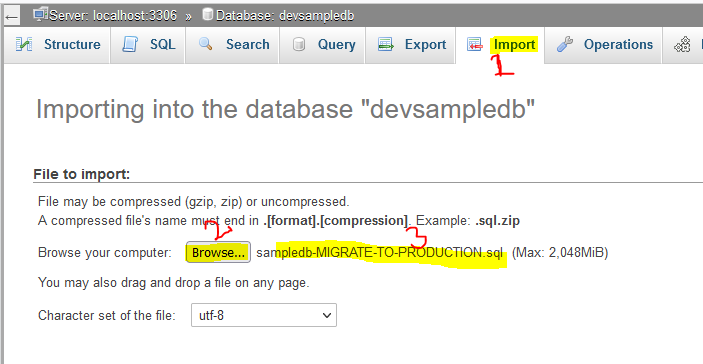Click the 'Character set of the file:' label
This screenshot has width=703, height=364.
point(107,316)
